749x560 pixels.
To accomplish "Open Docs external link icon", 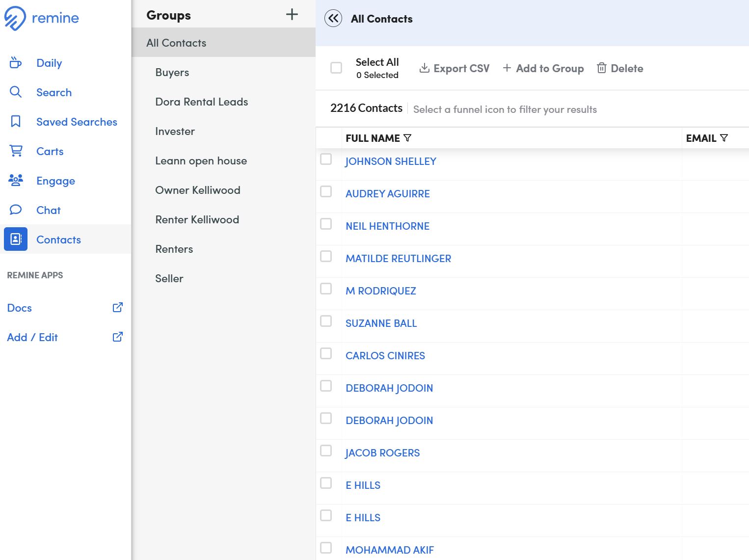I will [x=118, y=308].
